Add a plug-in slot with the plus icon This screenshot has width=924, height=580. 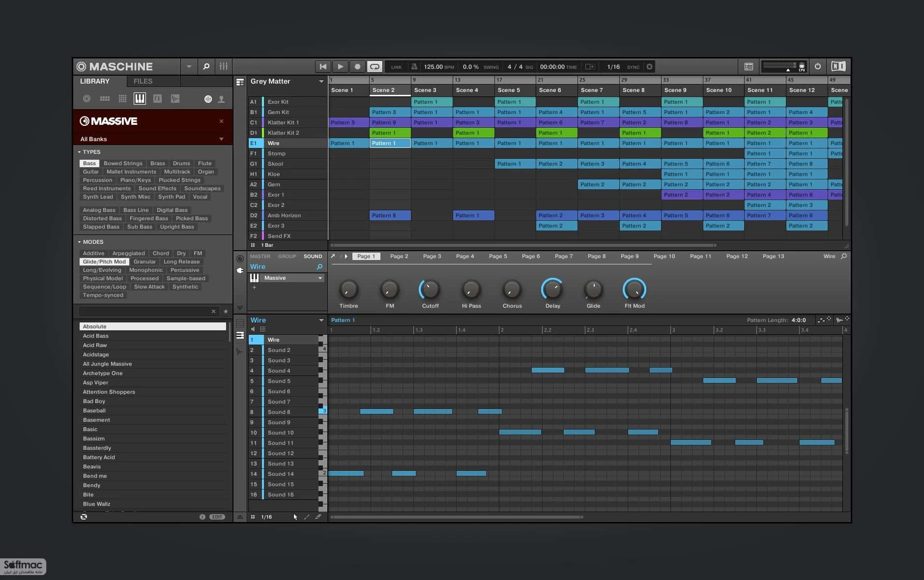[254, 288]
